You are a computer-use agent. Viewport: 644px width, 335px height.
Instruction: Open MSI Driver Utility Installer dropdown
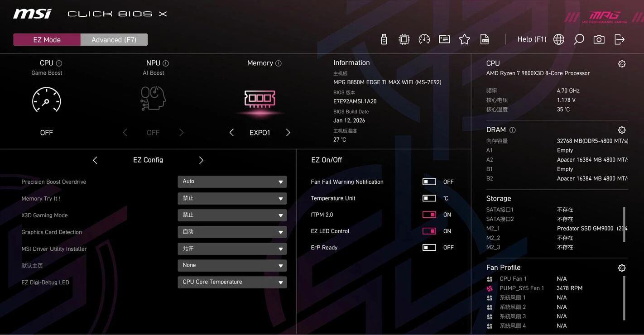(232, 249)
